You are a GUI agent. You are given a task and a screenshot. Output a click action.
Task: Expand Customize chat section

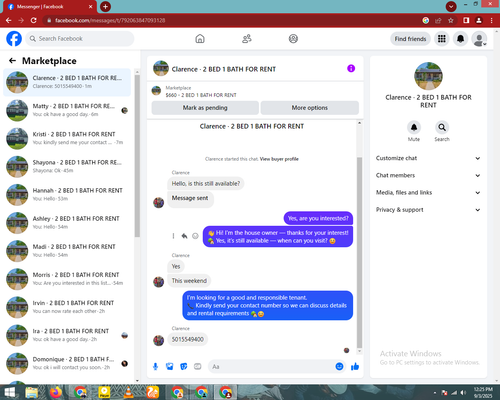coord(428,158)
